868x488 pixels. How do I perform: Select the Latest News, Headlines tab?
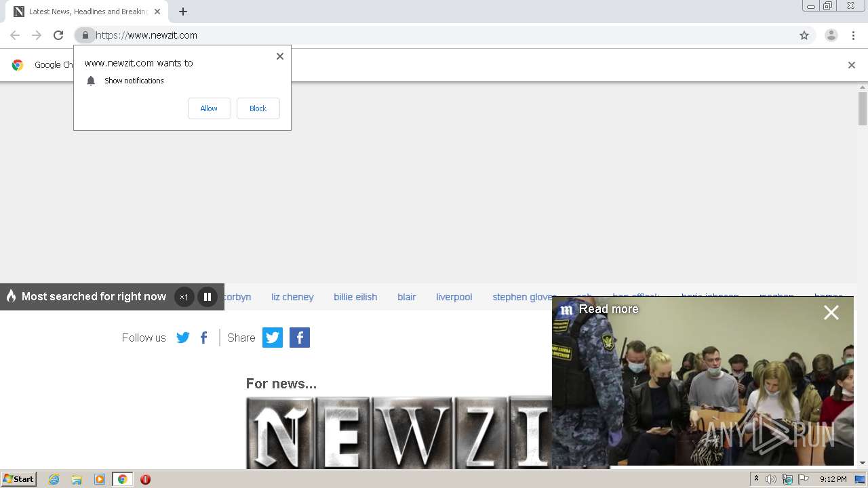(88, 12)
